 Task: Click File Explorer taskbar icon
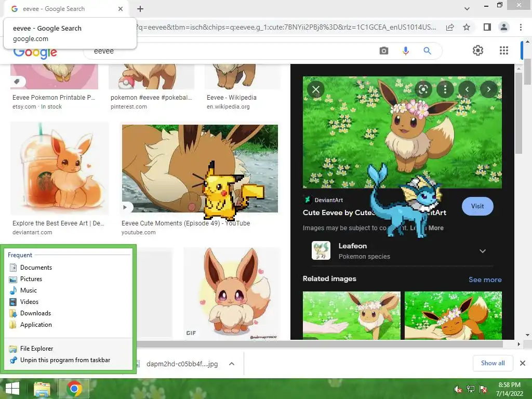42,389
